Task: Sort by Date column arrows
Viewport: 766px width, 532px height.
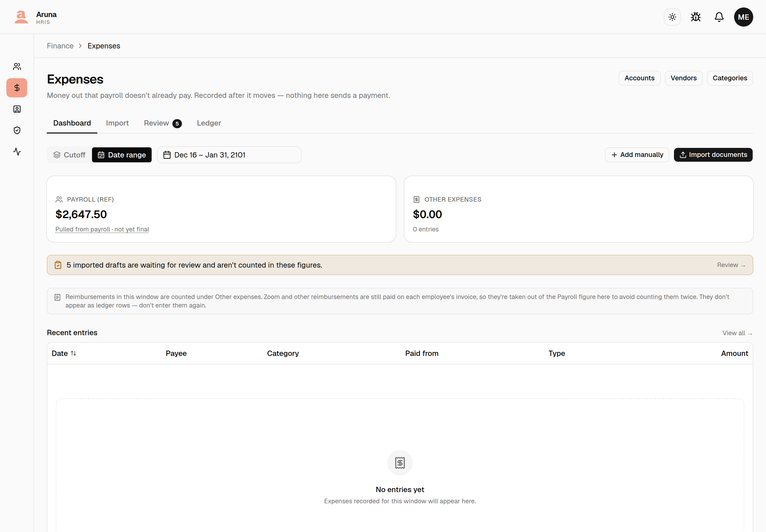Action: pos(73,353)
